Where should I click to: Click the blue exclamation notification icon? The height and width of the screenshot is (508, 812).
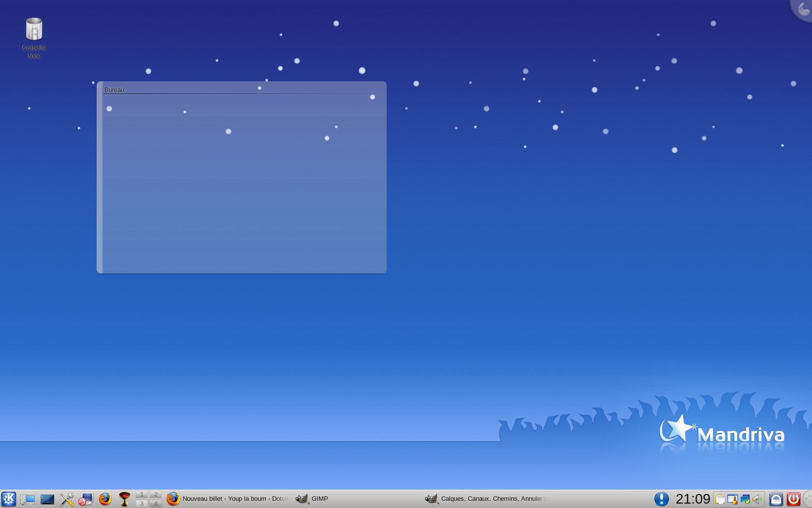(661, 499)
